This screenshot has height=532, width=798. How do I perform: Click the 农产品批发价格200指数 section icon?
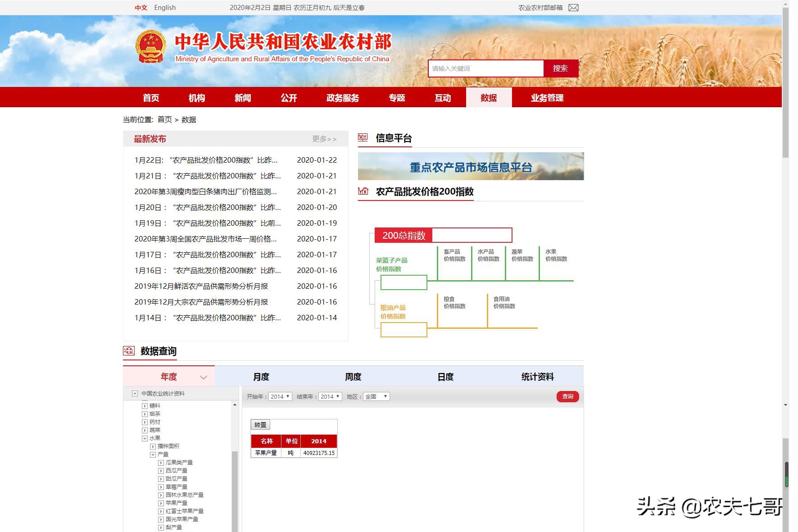[363, 191]
